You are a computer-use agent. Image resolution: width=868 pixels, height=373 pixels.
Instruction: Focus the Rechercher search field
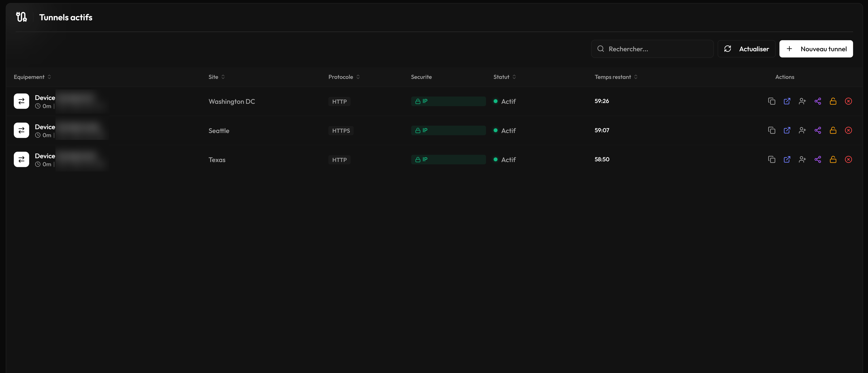tap(652, 49)
